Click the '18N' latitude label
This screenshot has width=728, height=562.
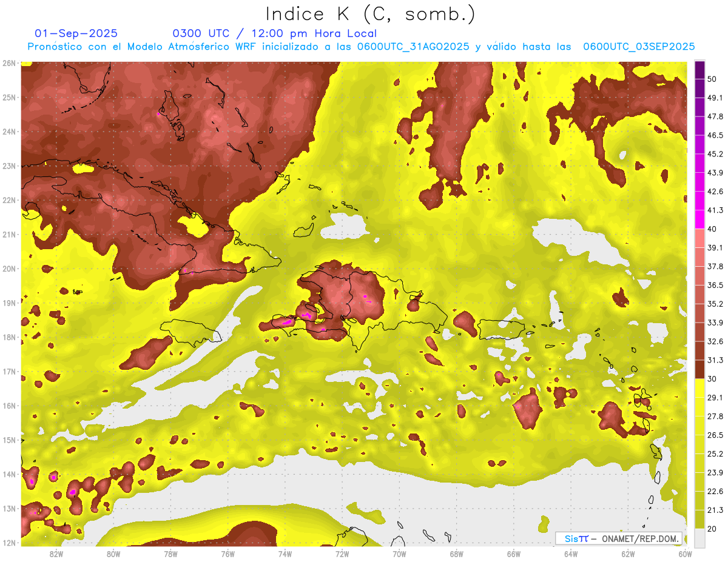pos(9,337)
